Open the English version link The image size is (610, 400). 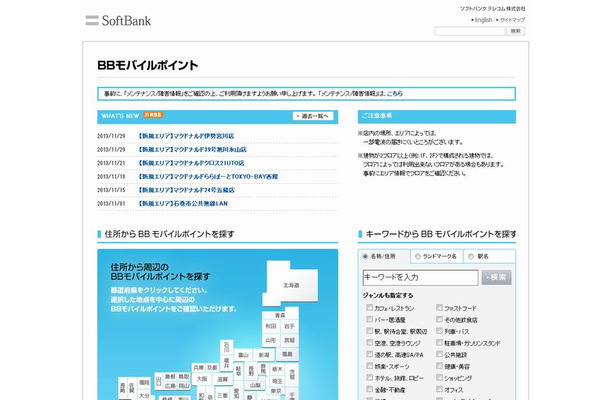[483, 20]
